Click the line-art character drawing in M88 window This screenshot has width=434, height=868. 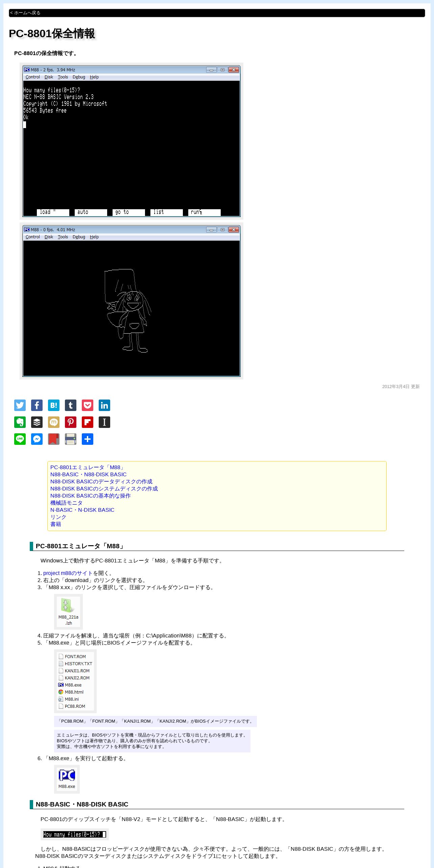coord(128,311)
